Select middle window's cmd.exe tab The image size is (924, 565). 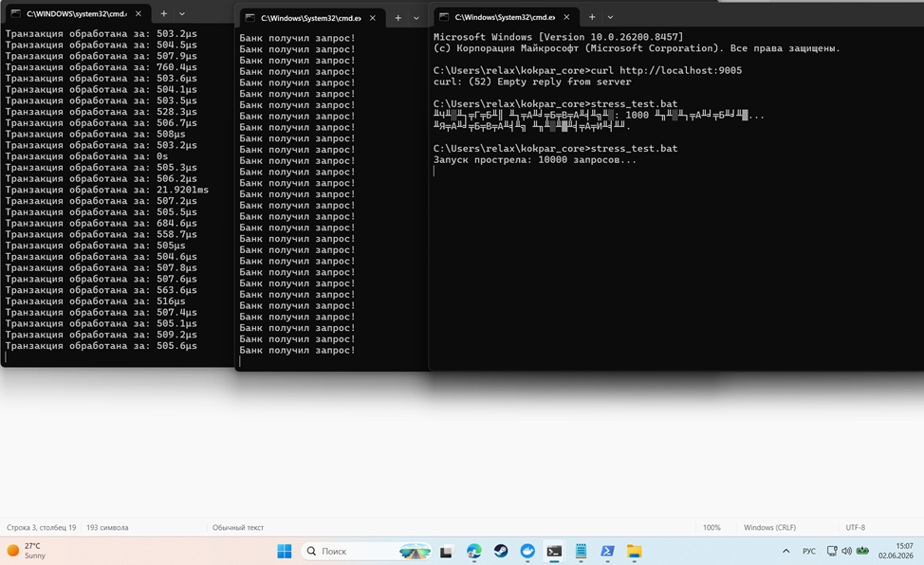pos(311,18)
